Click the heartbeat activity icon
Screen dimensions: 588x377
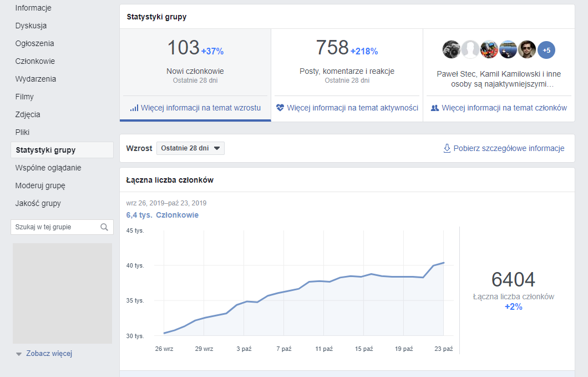(x=280, y=108)
